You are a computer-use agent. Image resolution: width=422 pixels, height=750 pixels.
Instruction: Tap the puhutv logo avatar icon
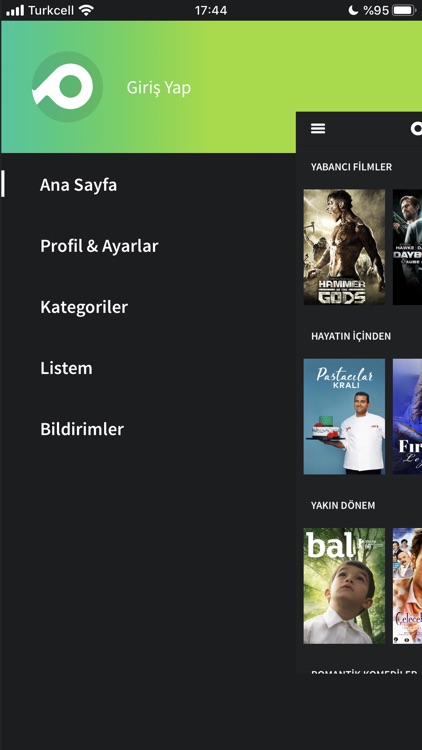tap(67, 87)
